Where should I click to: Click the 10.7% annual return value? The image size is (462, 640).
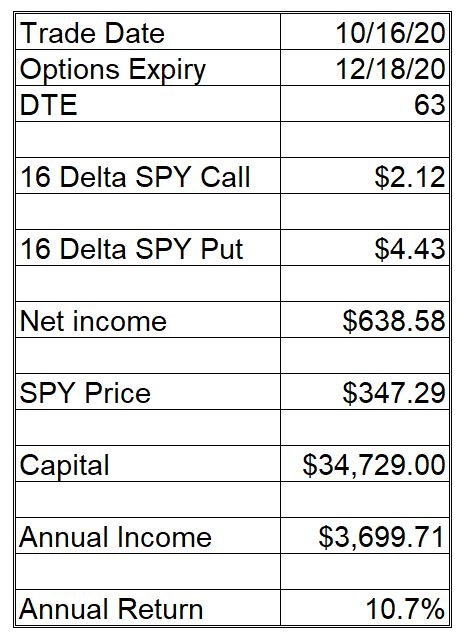coord(365,607)
